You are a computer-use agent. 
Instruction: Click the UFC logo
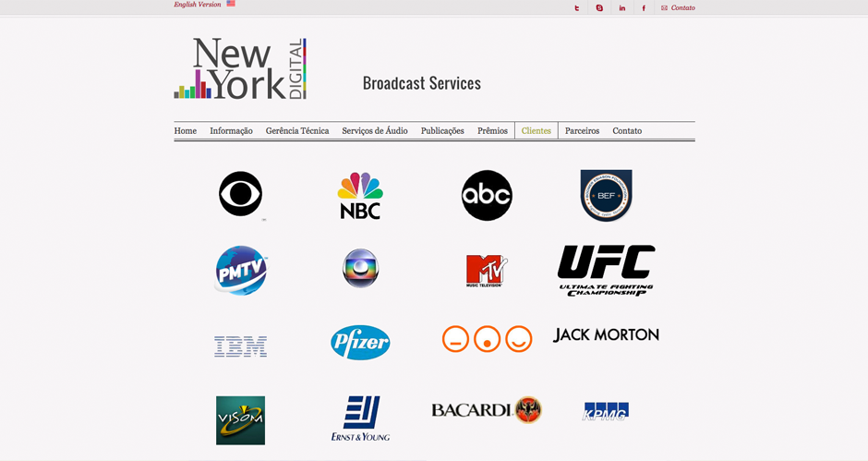pyautogui.click(x=606, y=271)
